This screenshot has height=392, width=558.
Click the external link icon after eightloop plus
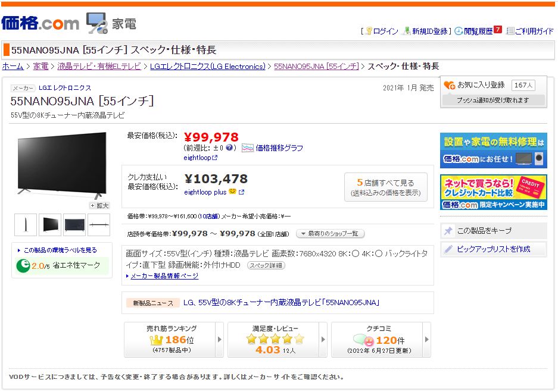pyautogui.click(x=242, y=192)
